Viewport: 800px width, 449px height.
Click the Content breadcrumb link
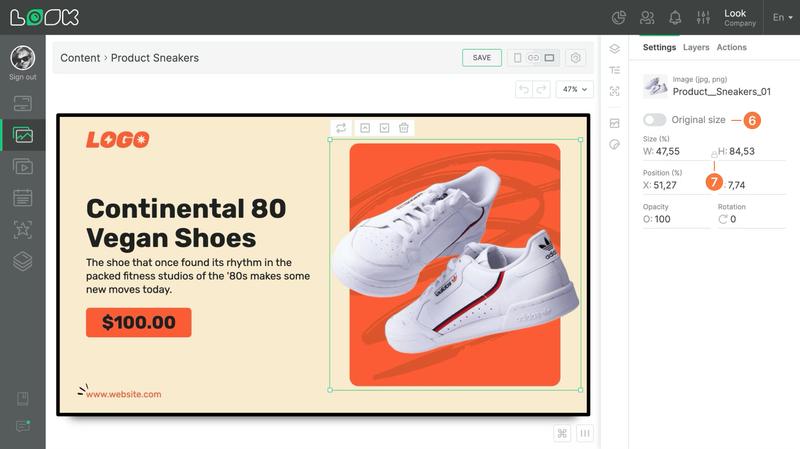[x=80, y=58]
